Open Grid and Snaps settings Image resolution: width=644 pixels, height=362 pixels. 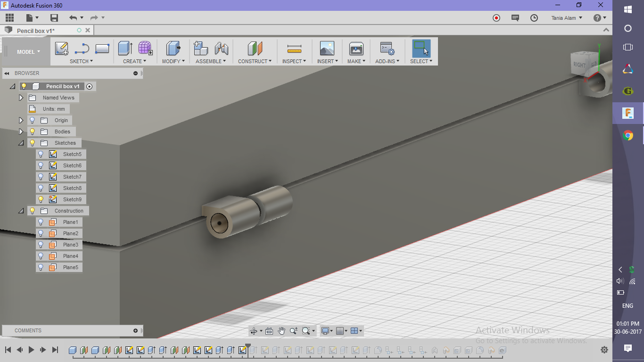pyautogui.click(x=342, y=331)
